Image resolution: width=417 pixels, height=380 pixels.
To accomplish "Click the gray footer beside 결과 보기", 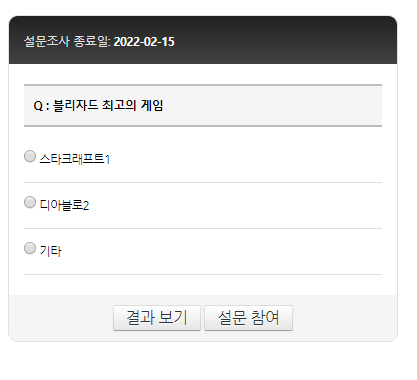I will pyautogui.click(x=61, y=318).
